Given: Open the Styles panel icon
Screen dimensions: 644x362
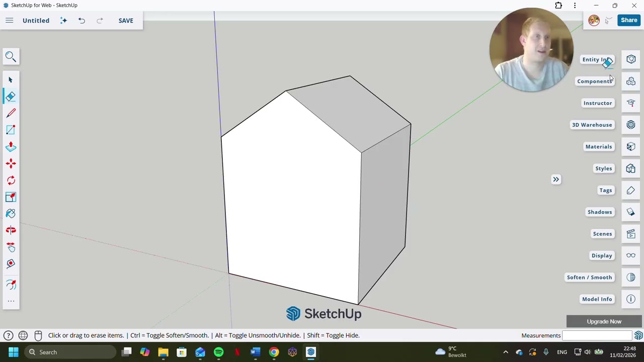Looking at the screenshot, I should (x=631, y=168).
